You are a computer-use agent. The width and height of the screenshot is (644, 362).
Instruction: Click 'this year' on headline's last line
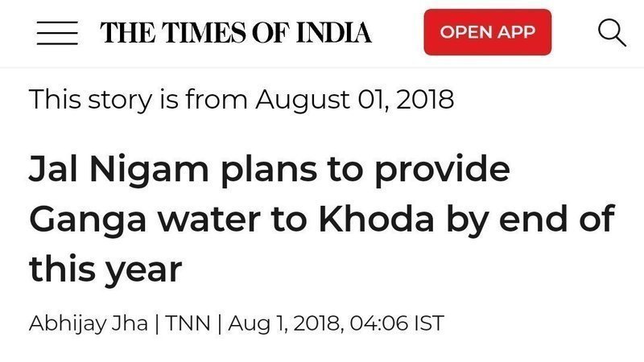[x=105, y=268]
